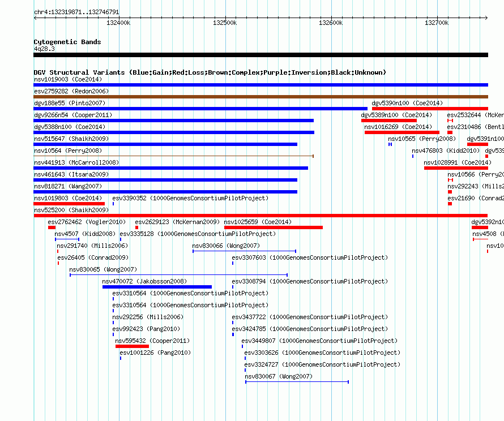Screen dimensions: 504x421
Task: Click the DGV Structural Variants track title
Action: click(210, 72)
